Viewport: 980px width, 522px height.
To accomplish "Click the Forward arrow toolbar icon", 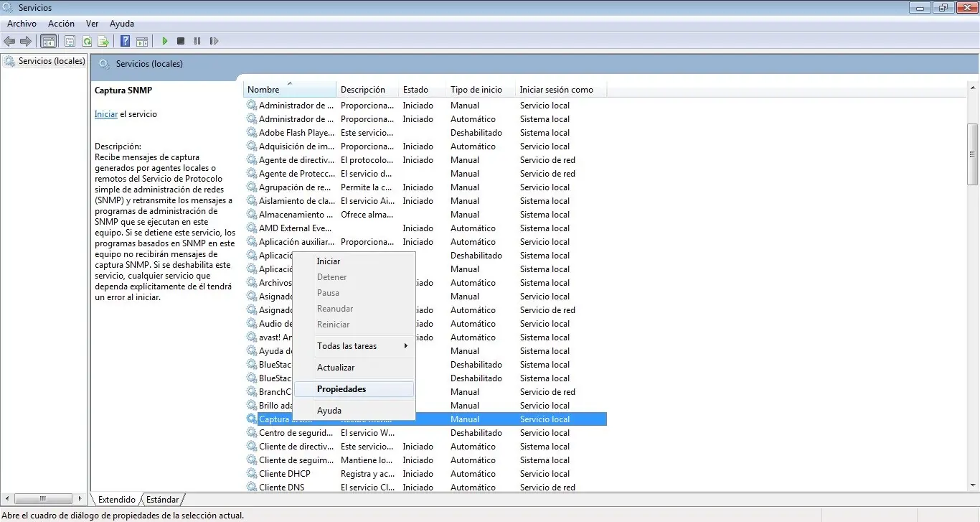I will tap(26, 41).
